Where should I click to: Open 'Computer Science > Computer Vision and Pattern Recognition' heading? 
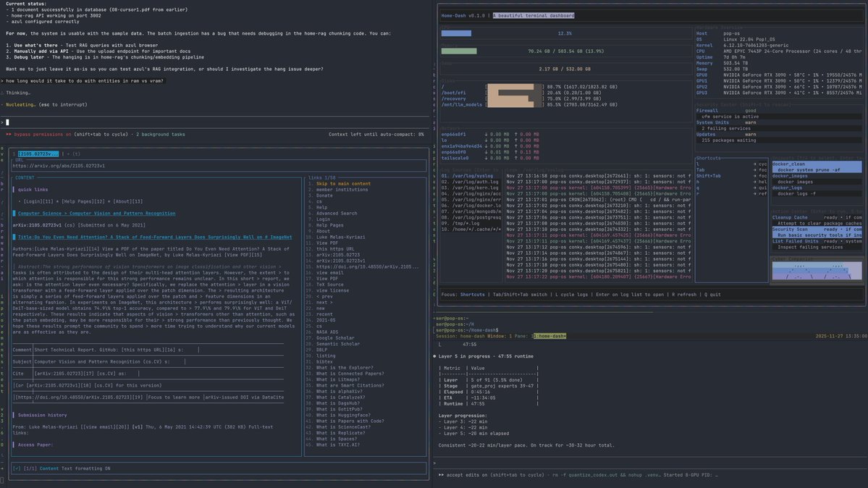[96, 214]
